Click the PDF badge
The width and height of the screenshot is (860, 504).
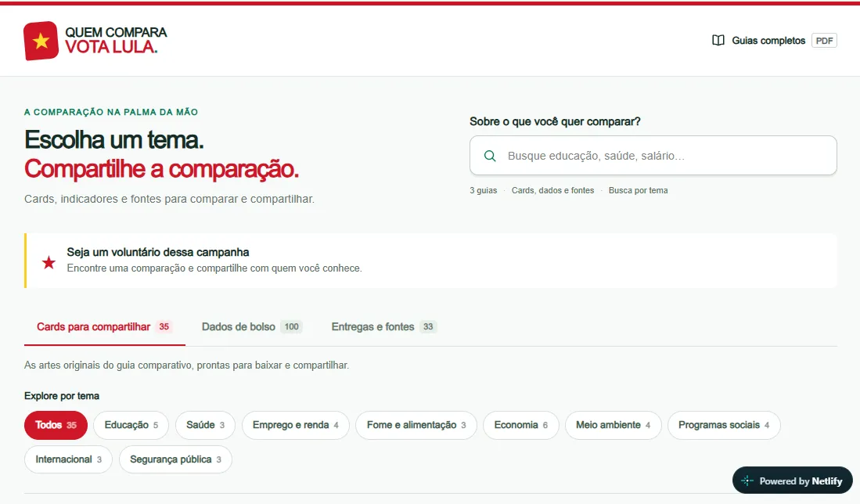tap(824, 41)
